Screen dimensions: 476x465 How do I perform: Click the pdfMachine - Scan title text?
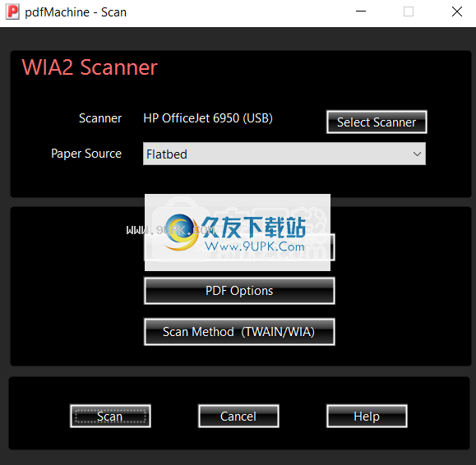[76, 12]
